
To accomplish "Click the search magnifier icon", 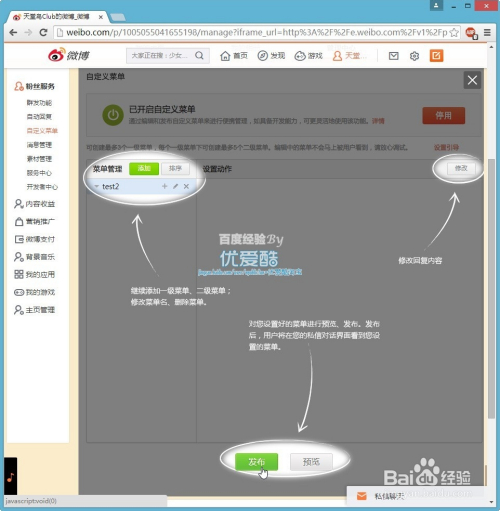I will click(199, 55).
